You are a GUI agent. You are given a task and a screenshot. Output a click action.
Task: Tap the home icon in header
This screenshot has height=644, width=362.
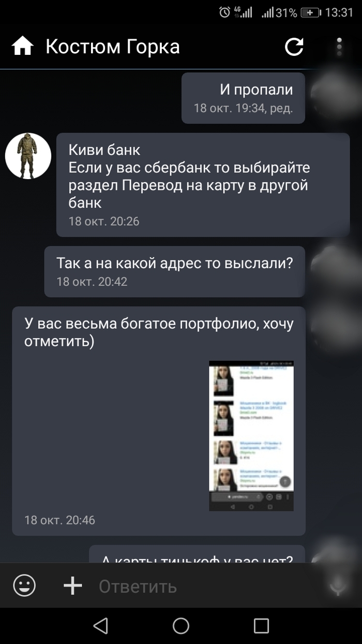(x=23, y=47)
